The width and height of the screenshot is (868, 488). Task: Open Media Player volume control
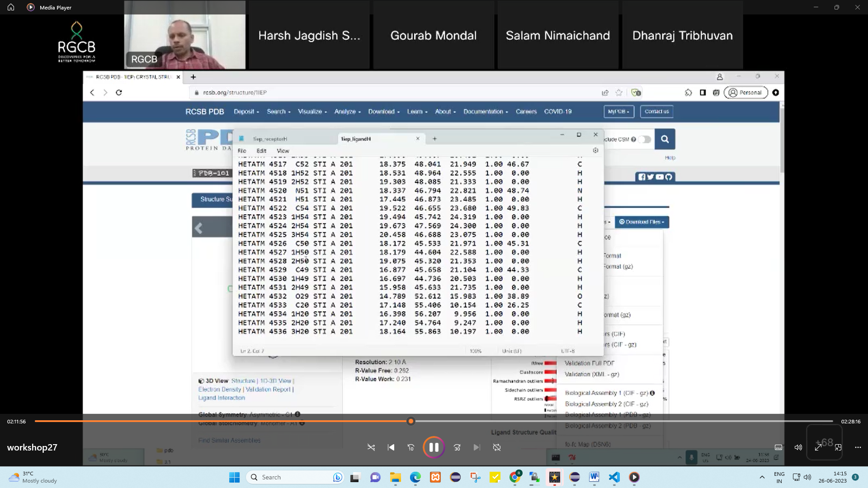(x=798, y=447)
